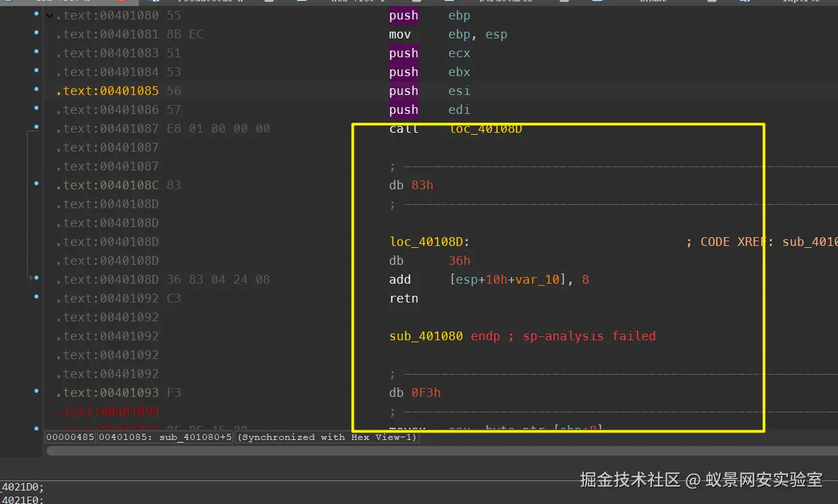Toggle breakpoint dot beside .text:00401083
This screenshot has height=504, width=838.
click(x=36, y=51)
